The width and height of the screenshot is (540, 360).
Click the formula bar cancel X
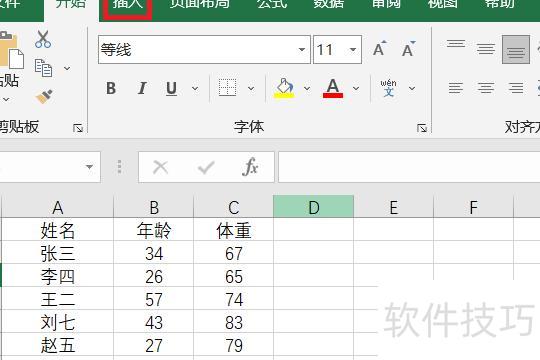[160, 167]
